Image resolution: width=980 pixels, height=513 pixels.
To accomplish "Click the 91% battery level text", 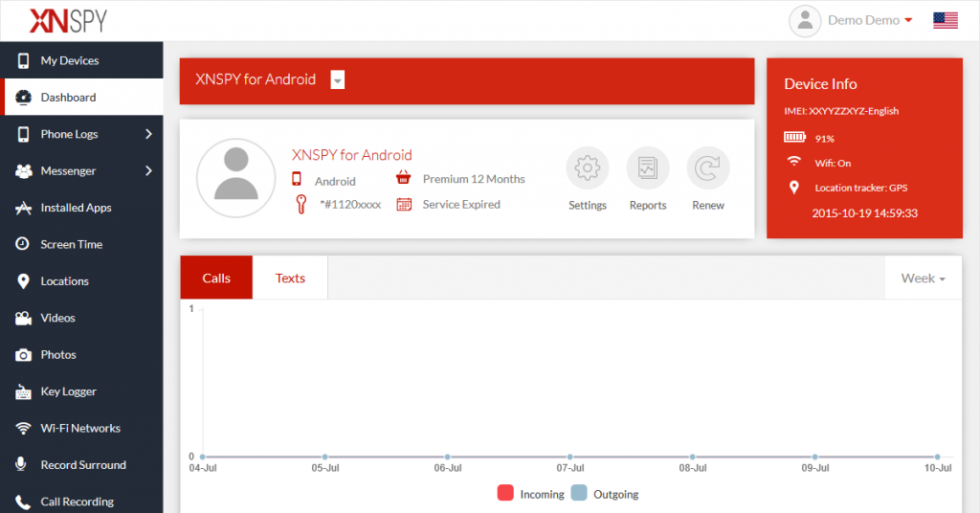I will 824,139.
